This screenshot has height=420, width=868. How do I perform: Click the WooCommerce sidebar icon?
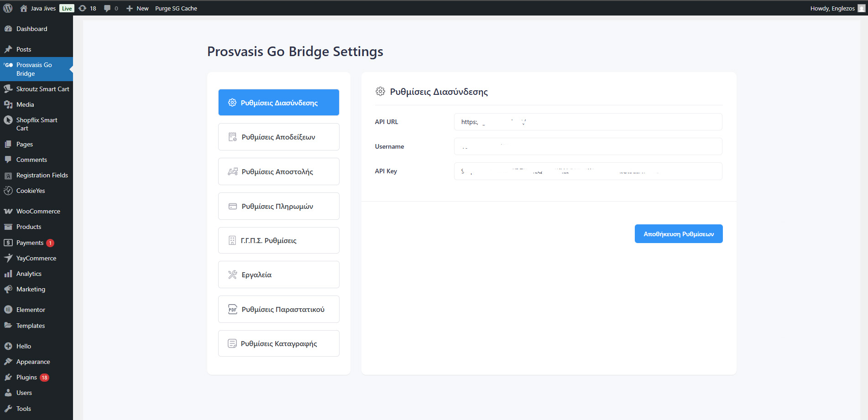[8, 211]
